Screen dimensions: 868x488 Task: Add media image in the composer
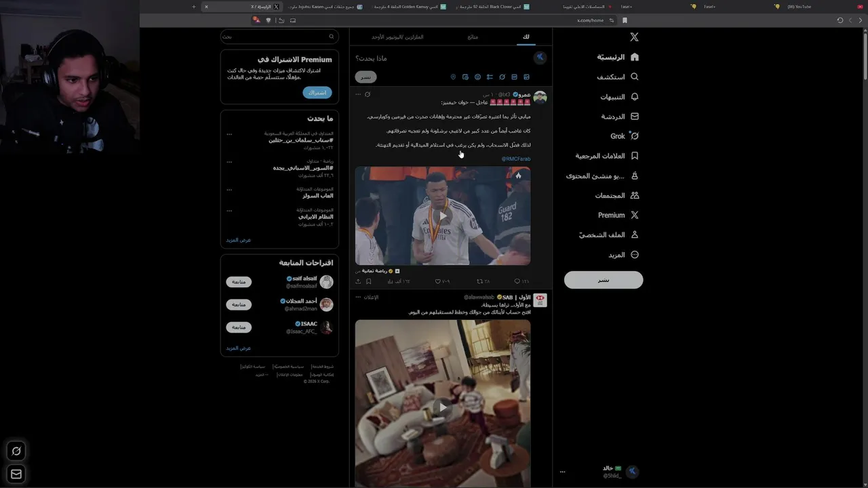pos(526,77)
